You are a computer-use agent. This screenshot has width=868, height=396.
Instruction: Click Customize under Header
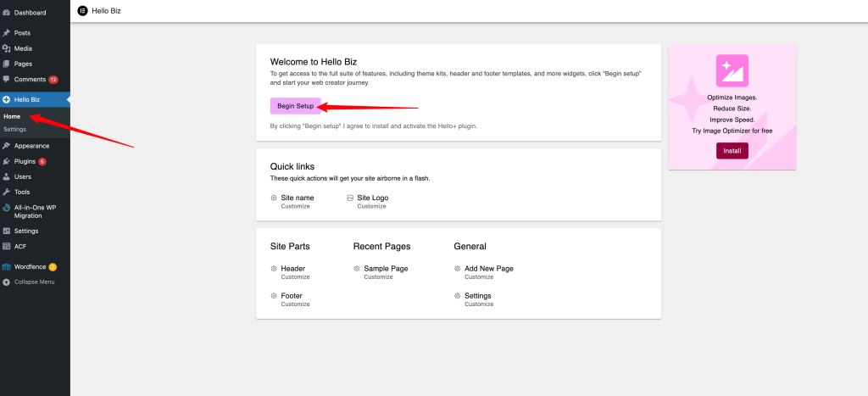click(295, 277)
